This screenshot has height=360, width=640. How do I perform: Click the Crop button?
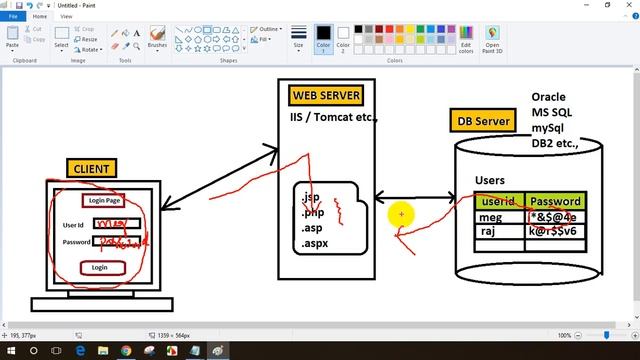(84, 29)
